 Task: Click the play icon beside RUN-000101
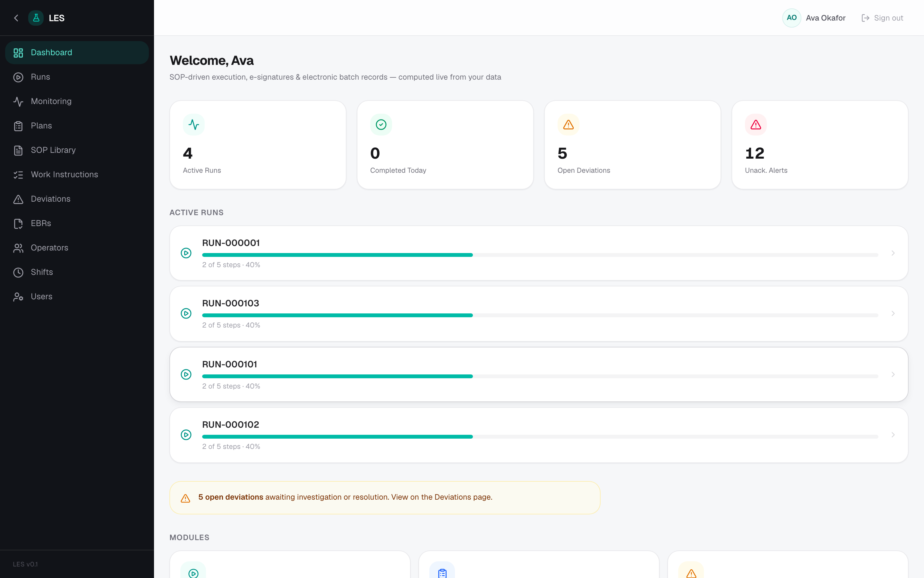pyautogui.click(x=186, y=374)
